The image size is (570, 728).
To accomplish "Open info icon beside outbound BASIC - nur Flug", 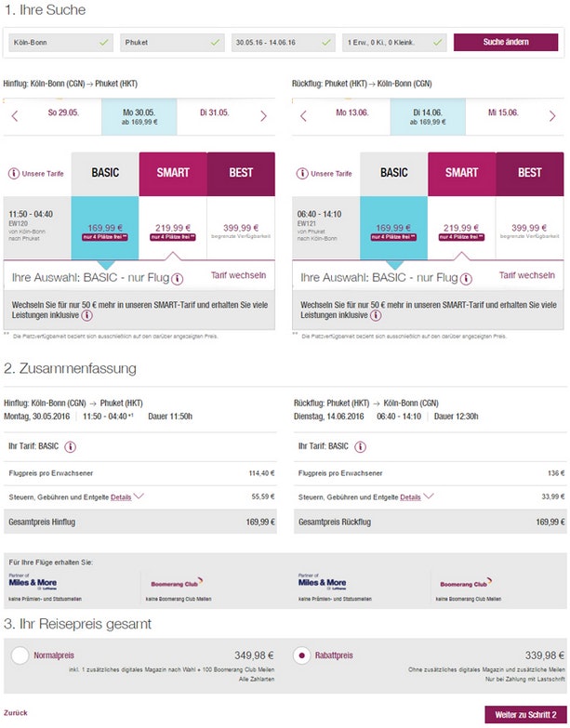I will 177,278.
